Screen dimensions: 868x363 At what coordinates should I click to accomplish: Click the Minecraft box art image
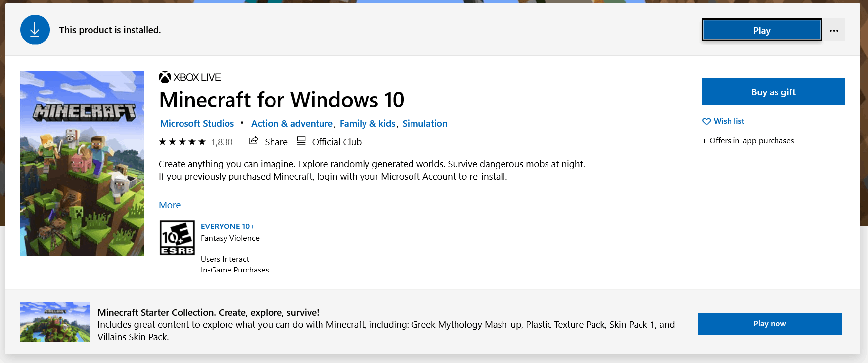click(82, 163)
